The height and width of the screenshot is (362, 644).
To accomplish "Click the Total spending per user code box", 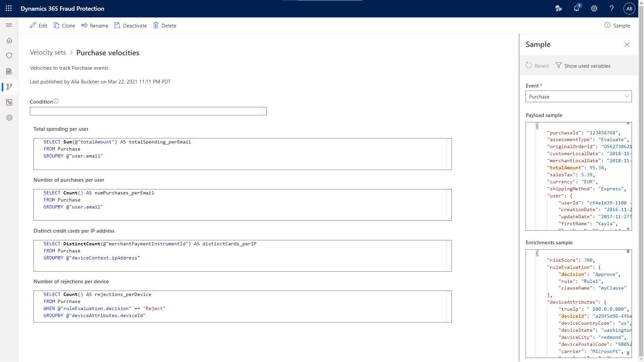I will pos(243,154).
